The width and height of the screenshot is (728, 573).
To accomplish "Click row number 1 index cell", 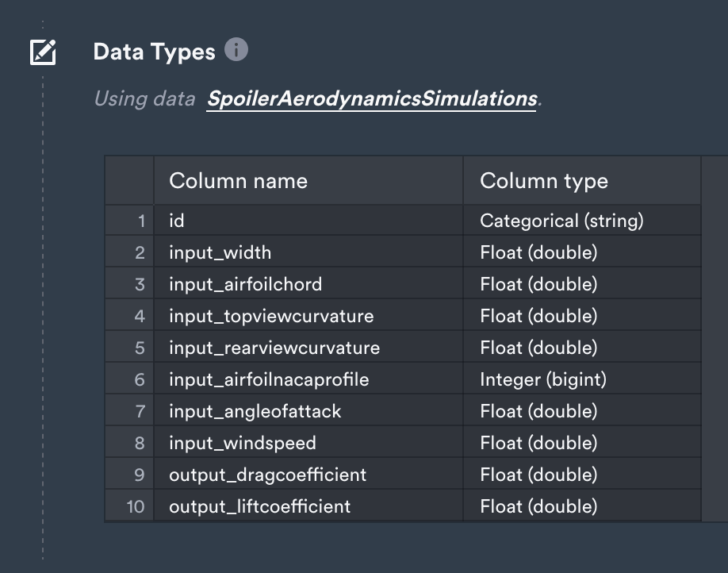I will click(129, 221).
